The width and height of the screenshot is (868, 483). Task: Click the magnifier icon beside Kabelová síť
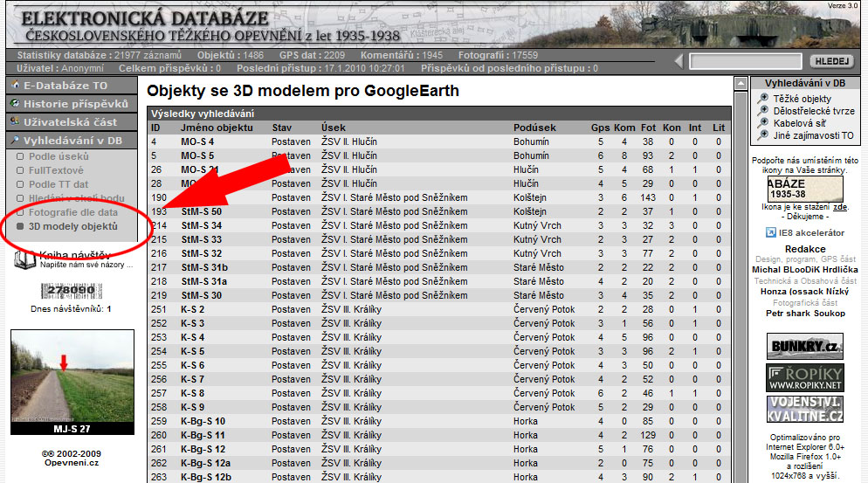click(765, 124)
